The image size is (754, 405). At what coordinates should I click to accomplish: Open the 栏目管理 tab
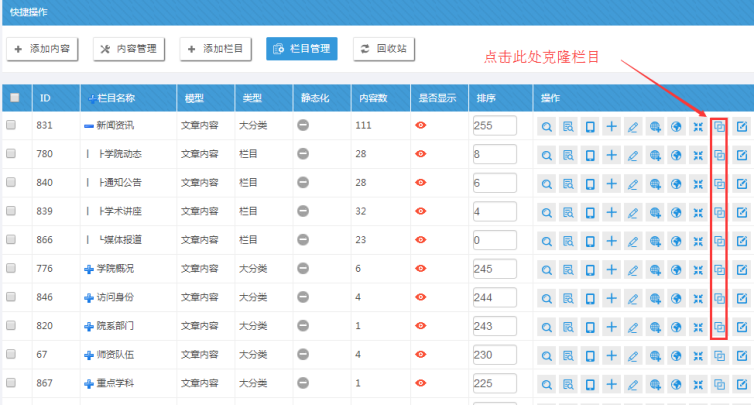(x=301, y=48)
